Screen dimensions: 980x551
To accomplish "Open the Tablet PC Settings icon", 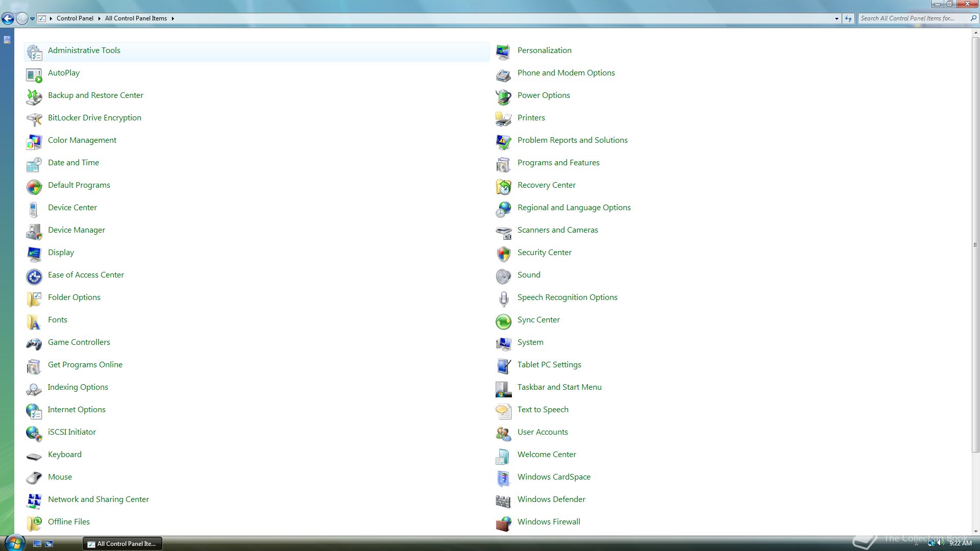I will (x=503, y=366).
